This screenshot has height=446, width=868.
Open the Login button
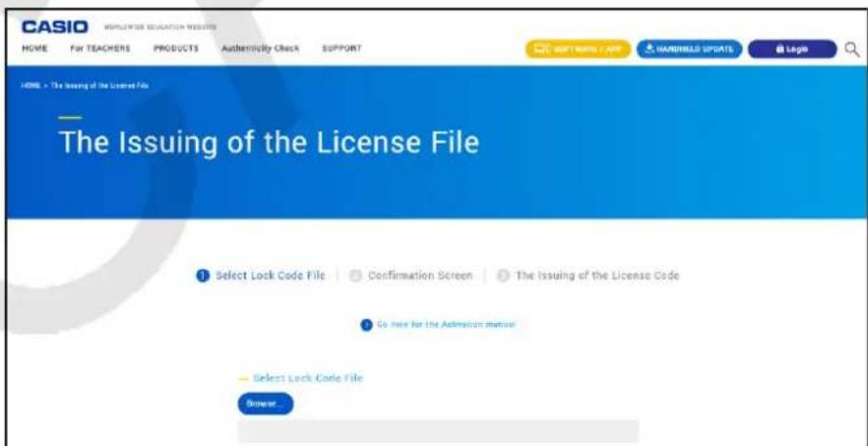click(x=792, y=50)
